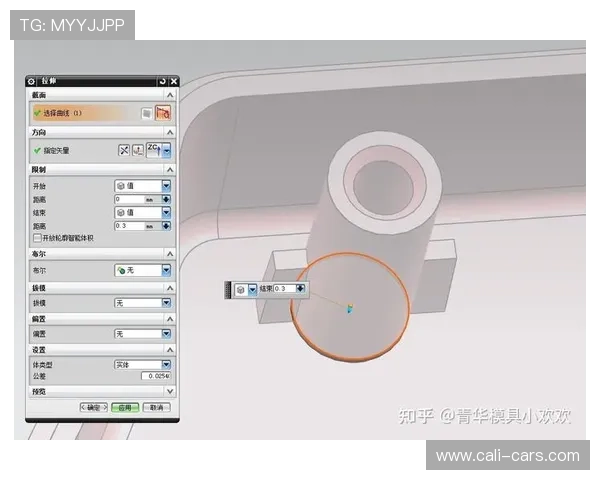
Task: Click the extrude handle arrow on the model
Action: 349,310
